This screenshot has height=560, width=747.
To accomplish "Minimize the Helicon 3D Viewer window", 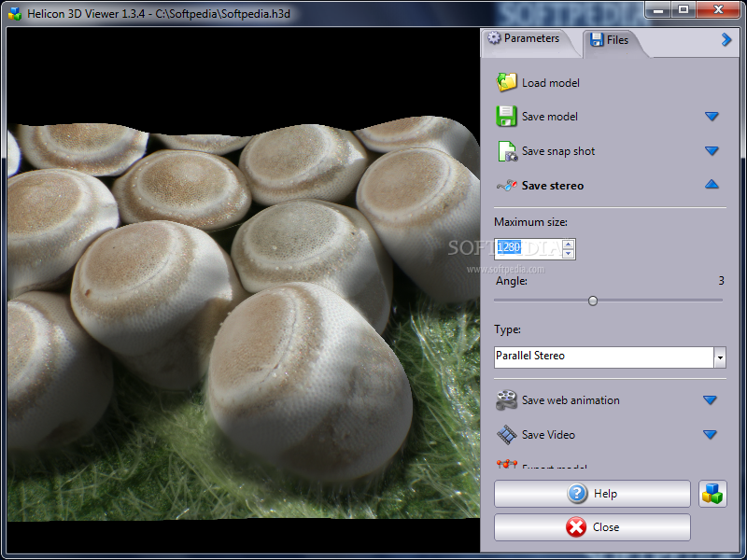I will [658, 9].
